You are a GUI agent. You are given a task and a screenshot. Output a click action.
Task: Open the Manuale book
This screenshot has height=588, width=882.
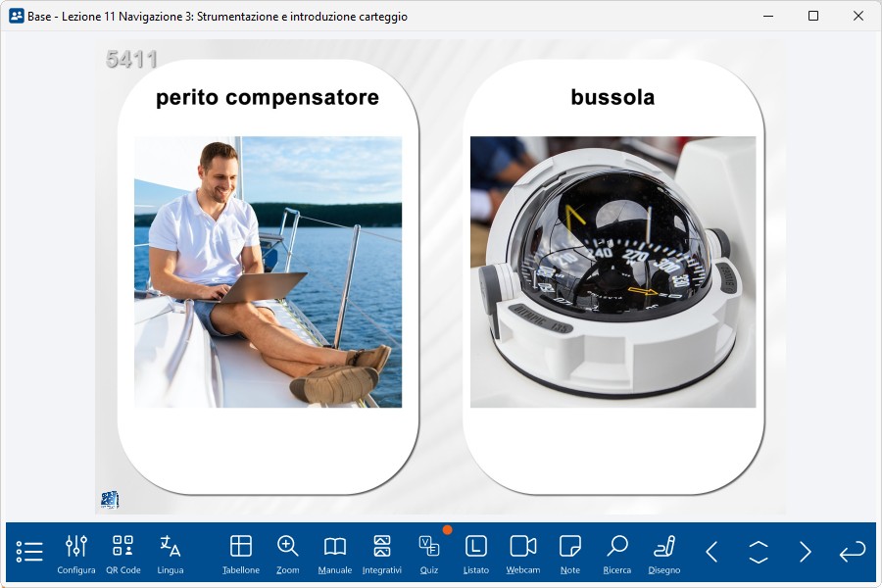coord(335,553)
